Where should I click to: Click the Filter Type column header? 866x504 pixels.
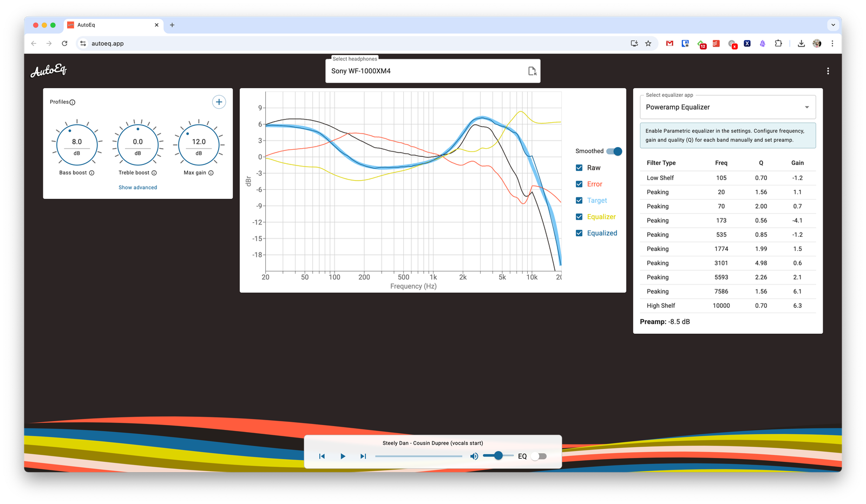pos(661,163)
